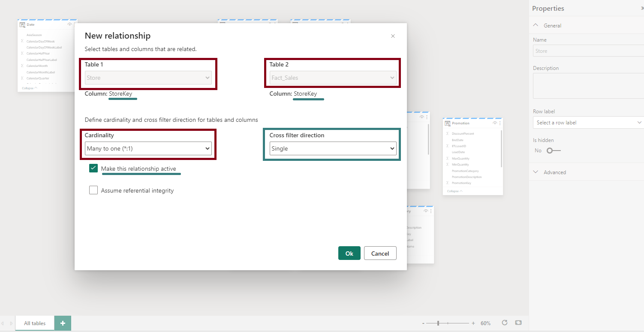Collapse the Properties pane with double chevron
Viewport: 644px width, 332px height.
click(641, 9)
